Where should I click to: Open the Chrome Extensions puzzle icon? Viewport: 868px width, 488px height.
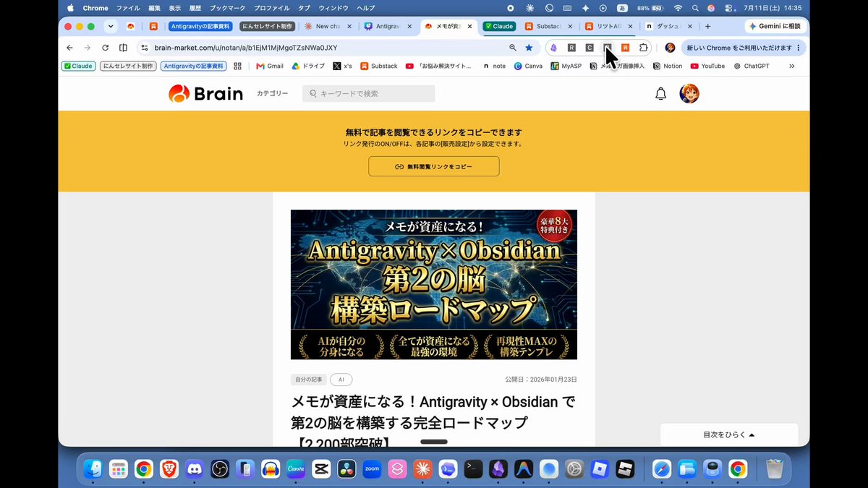click(643, 48)
